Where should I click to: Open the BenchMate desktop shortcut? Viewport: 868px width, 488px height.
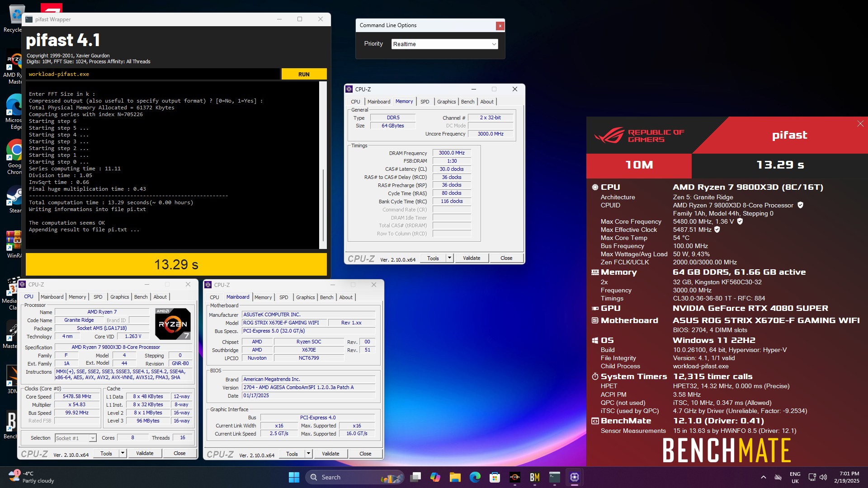10,425
